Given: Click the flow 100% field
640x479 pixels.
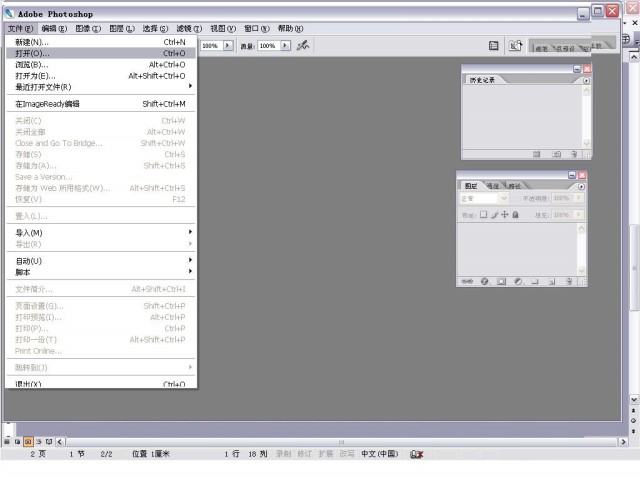Looking at the screenshot, I should (x=269, y=46).
